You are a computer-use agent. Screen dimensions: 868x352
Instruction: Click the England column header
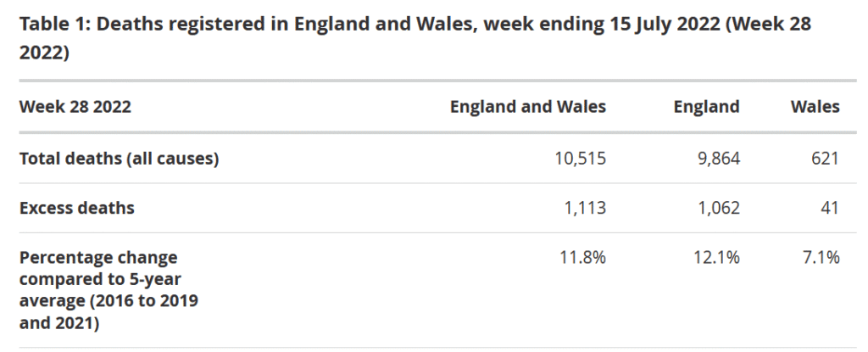tap(706, 106)
